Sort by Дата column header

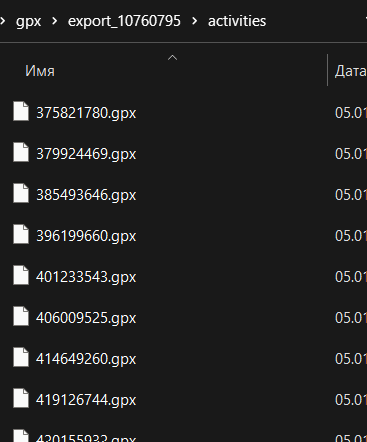348,71
